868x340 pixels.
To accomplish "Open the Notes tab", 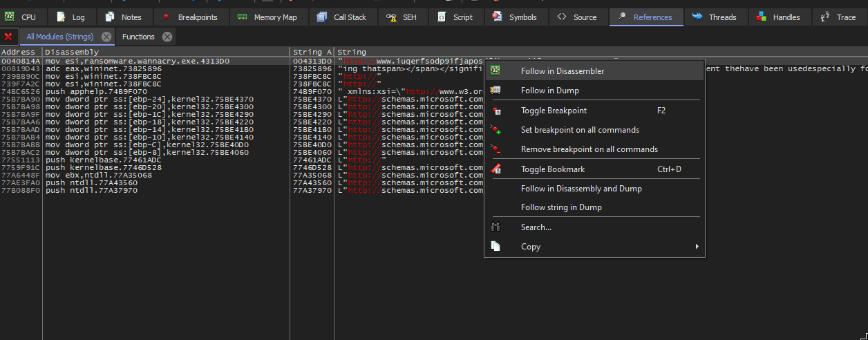I will [124, 17].
